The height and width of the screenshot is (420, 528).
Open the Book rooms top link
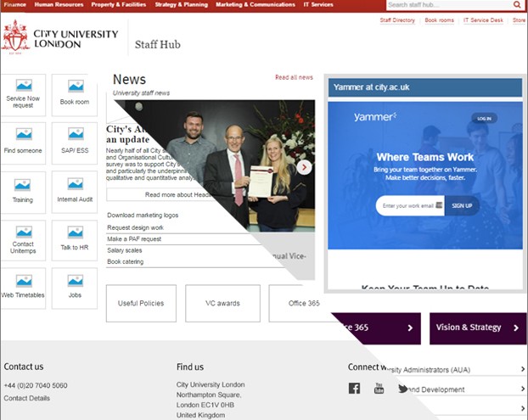[x=439, y=20]
